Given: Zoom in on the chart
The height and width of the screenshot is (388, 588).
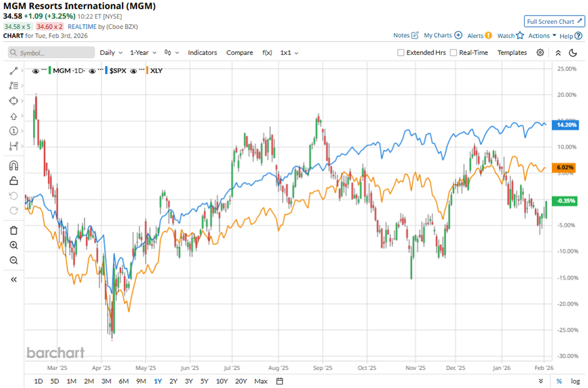Looking at the screenshot, I should (14, 246).
